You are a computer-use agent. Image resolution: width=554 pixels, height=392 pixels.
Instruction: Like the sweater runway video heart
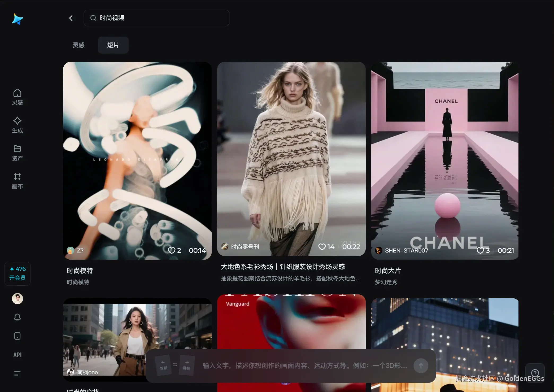pyautogui.click(x=322, y=247)
